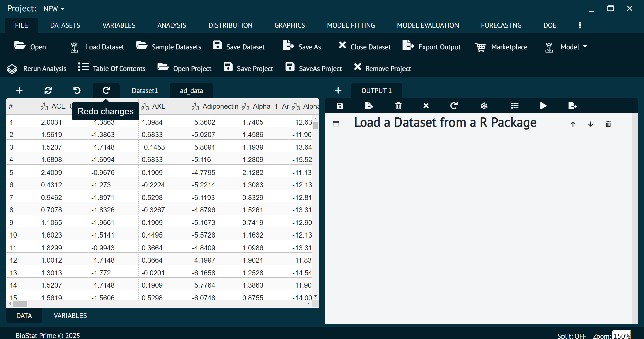Open the MODEL FITTING menu tab
Viewport: 644px width, 339px height.
pyautogui.click(x=351, y=25)
